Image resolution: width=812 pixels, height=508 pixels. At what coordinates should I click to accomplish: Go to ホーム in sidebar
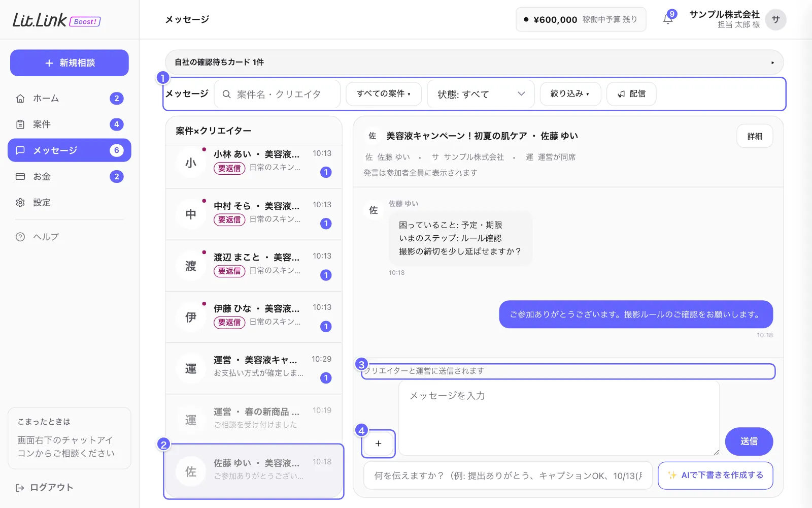[x=70, y=99]
